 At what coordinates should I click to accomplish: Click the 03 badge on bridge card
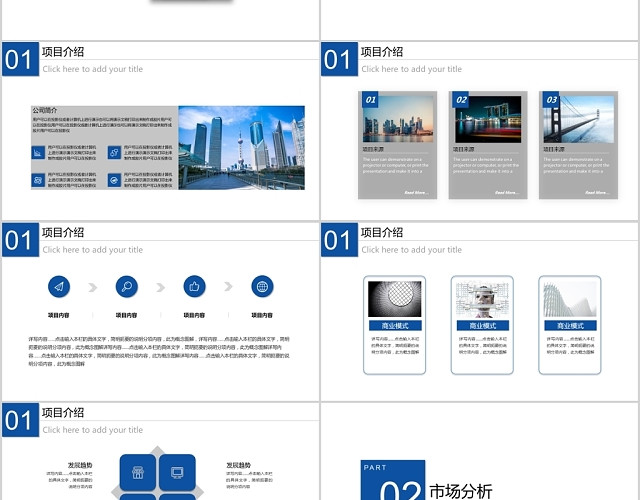[551, 100]
